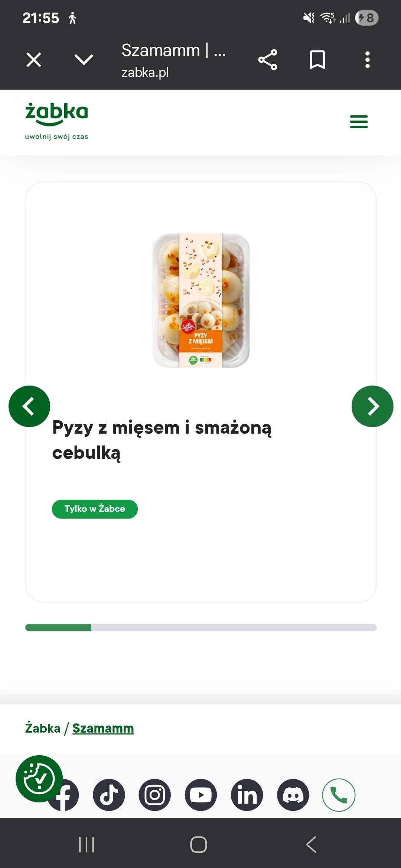401x868 pixels.
Task: Open Żabka's Instagram profile
Action: point(155,795)
